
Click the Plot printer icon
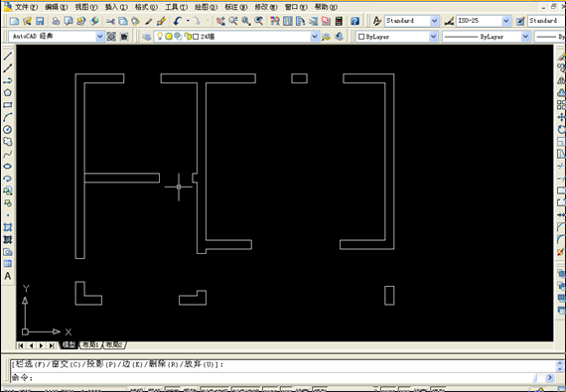56,21
